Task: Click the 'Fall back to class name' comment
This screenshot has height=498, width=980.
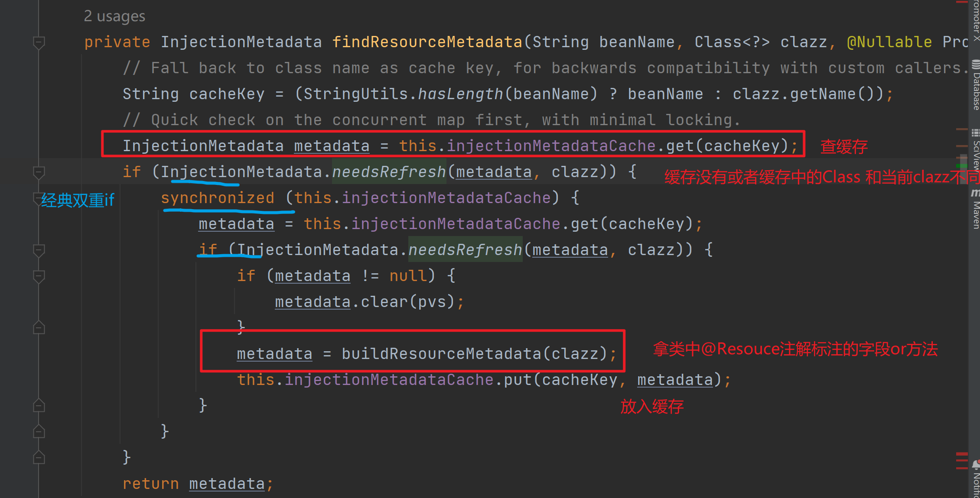Action: [546, 68]
